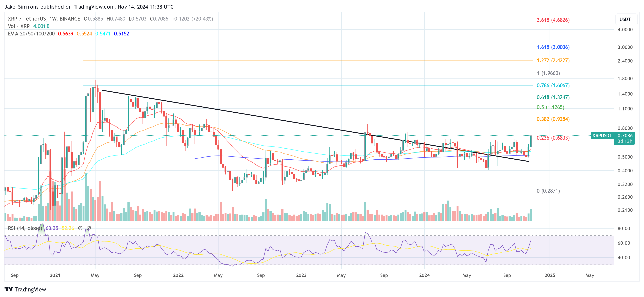This screenshot has width=644, height=297.
Task: Select the 1.272 (2.4227) Fibonacci label
Action: 553,60
